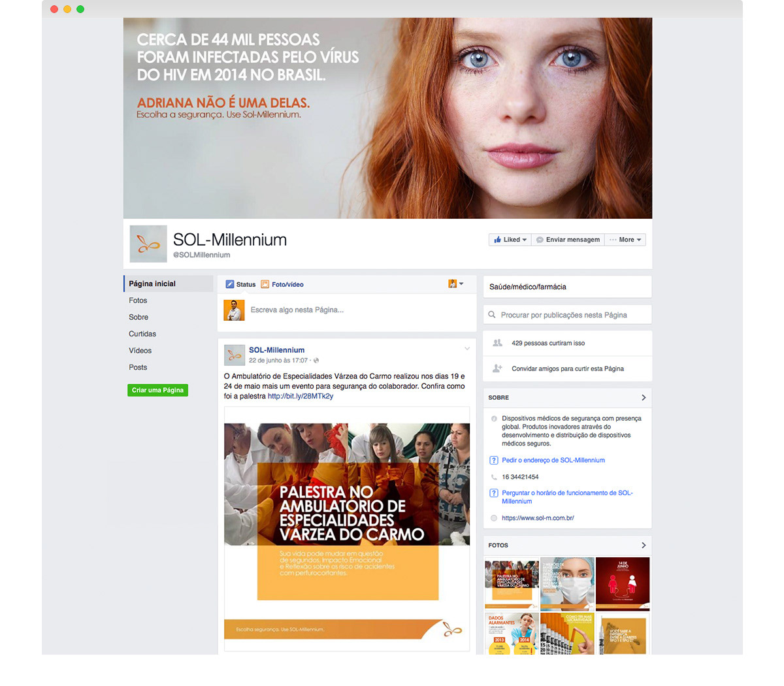
Task: Open the bit.ly/28MTk2y link in post
Action: tap(301, 396)
